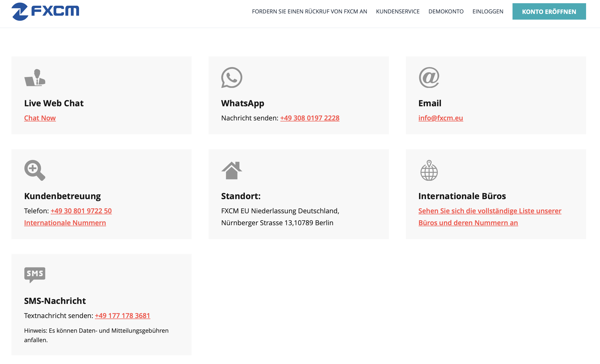Open the Chat Now link

coord(40,118)
